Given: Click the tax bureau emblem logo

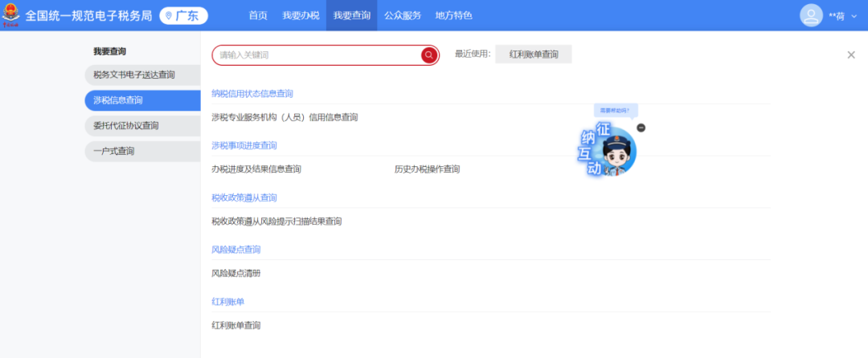Looking at the screenshot, I should click(x=11, y=15).
